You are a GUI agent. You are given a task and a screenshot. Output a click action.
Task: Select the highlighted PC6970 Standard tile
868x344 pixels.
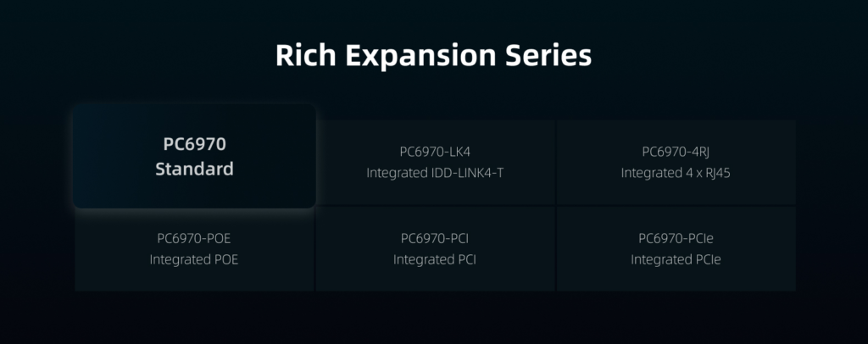[x=194, y=156]
